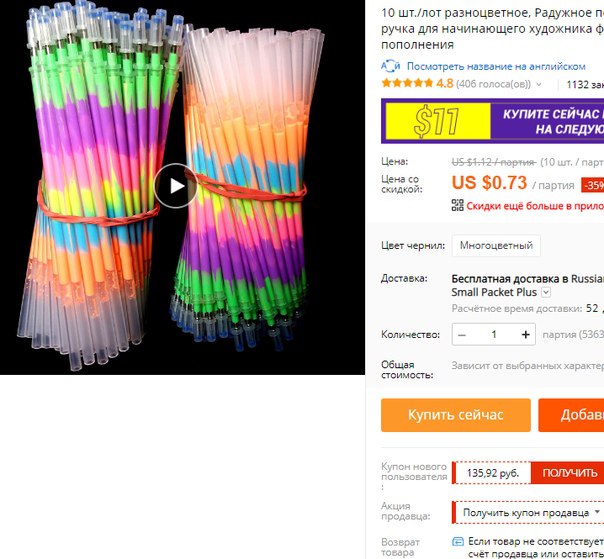
Task: Expand rating votes dropdown arrow
Action: [539, 84]
